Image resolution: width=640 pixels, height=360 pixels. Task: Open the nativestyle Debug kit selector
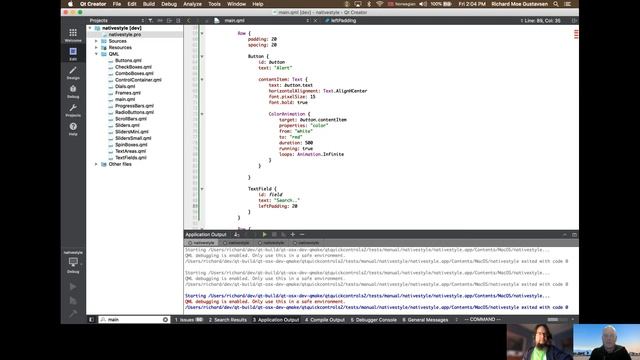pos(73,262)
